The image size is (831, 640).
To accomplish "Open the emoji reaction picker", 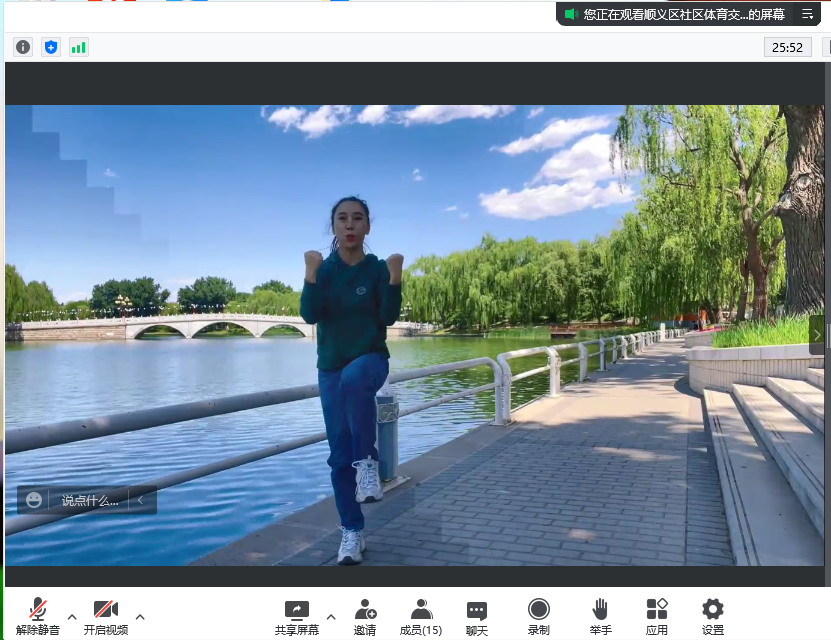I will [x=34, y=500].
